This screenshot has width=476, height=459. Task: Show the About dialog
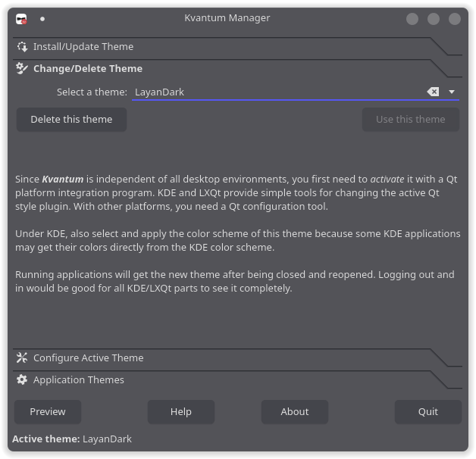pos(295,412)
